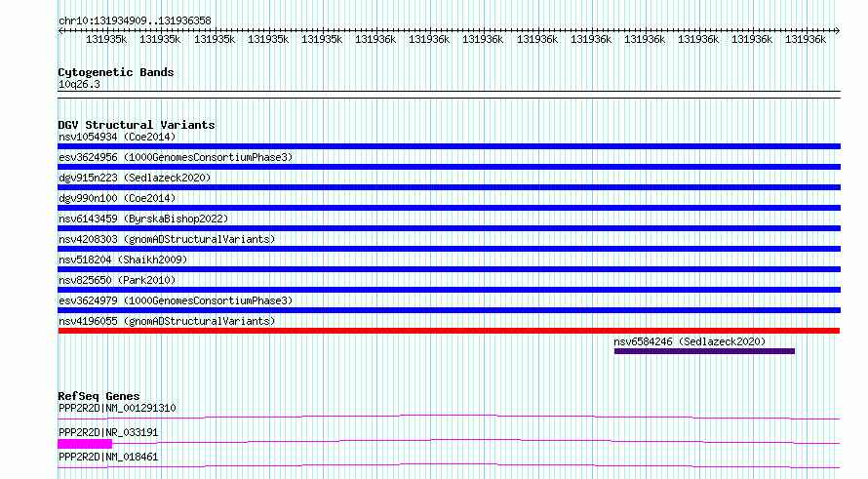
Task: Select the blue bar under dgv990n100
Action: coord(449,208)
